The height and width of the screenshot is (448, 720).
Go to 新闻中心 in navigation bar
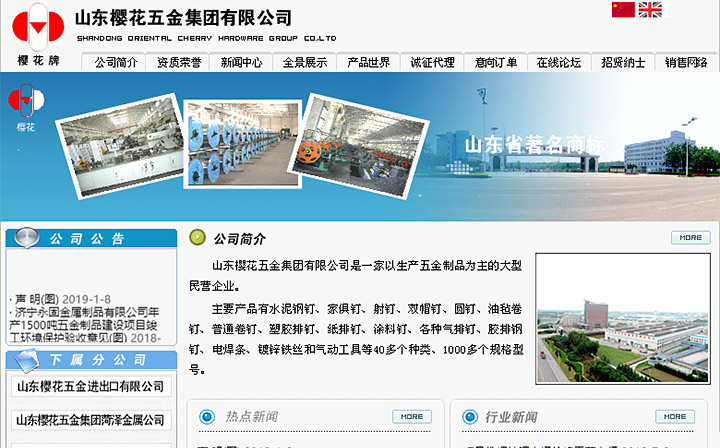[x=242, y=62]
